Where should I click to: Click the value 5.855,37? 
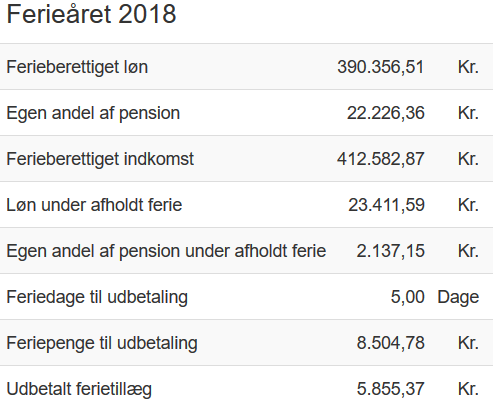pos(391,389)
